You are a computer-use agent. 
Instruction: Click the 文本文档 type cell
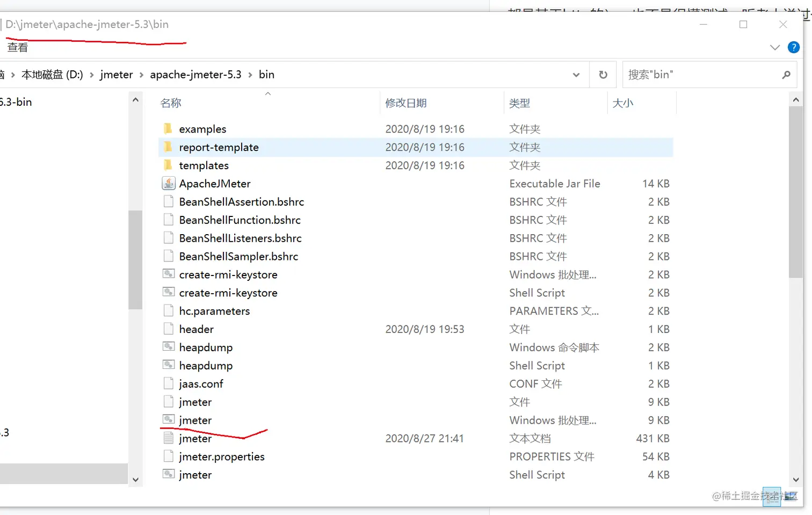[530, 439]
